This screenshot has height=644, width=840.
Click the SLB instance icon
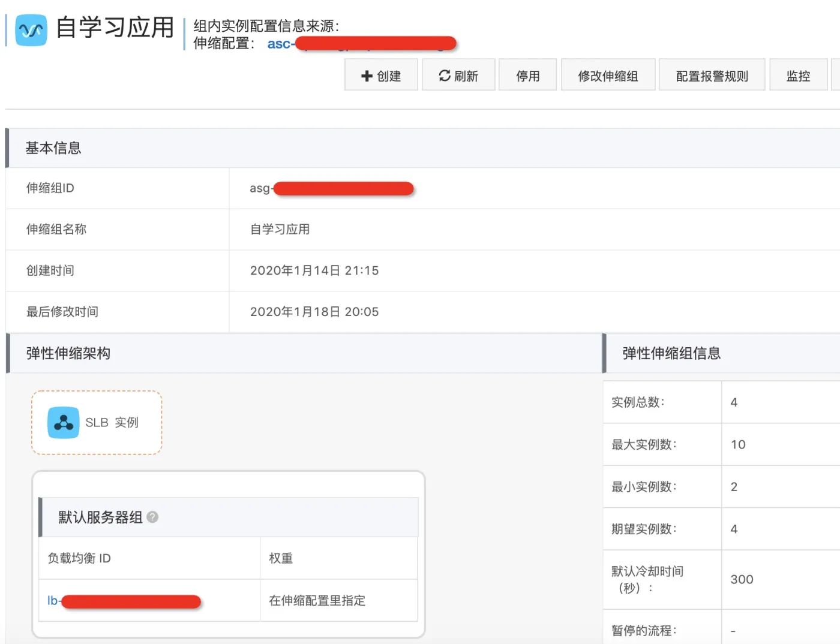(64, 423)
